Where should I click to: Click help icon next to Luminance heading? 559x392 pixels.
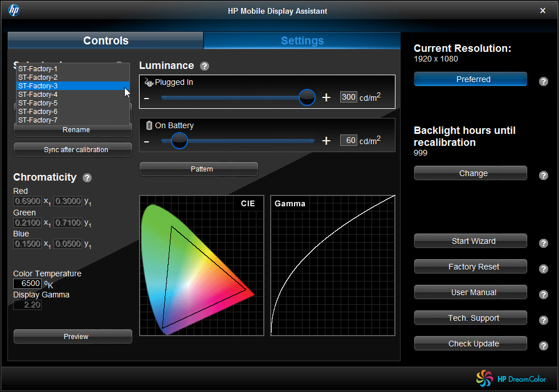click(205, 66)
